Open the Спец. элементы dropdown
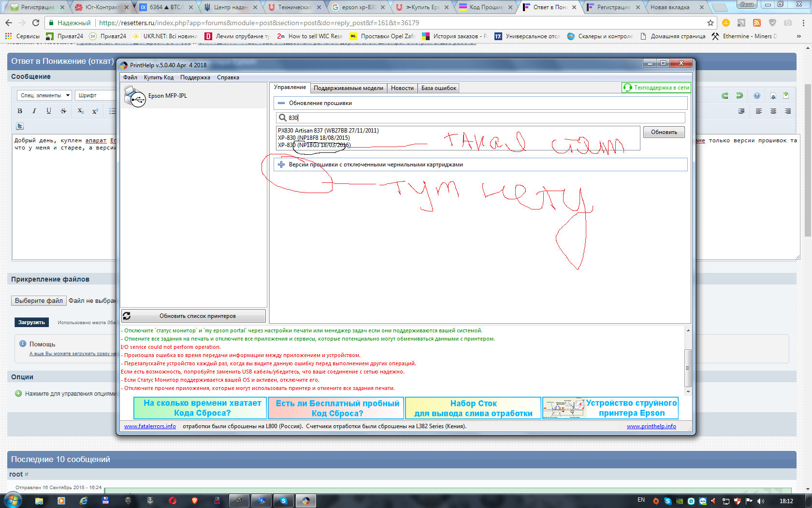The height and width of the screenshot is (508, 812). pos(44,95)
